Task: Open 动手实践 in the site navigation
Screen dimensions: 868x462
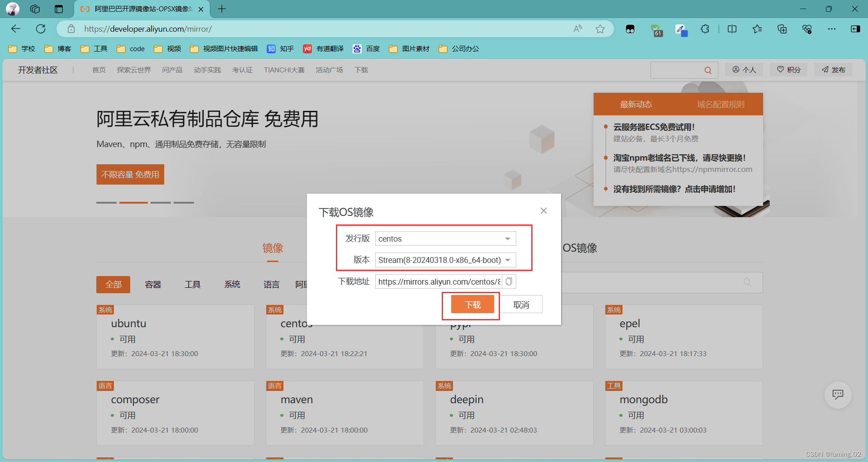Action: [208, 70]
